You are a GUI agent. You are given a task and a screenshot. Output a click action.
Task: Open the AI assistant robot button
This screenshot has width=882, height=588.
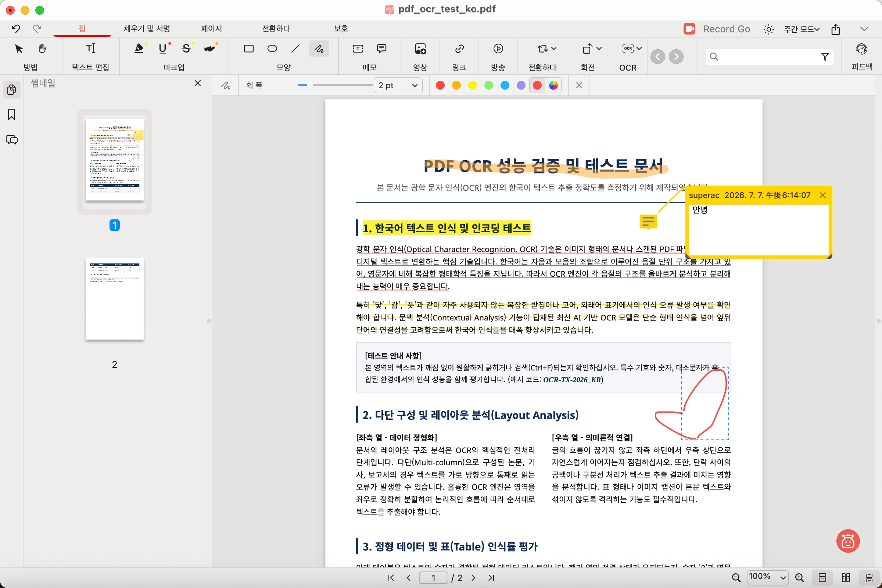coord(848,541)
